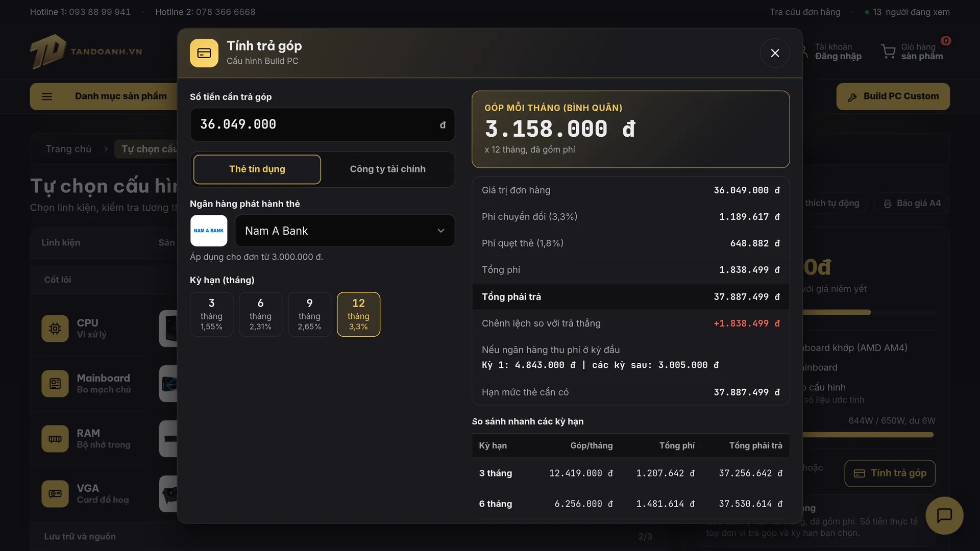This screenshot has height=551, width=980.
Task: Choose the 3 tháng 1,55% term
Action: (211, 314)
